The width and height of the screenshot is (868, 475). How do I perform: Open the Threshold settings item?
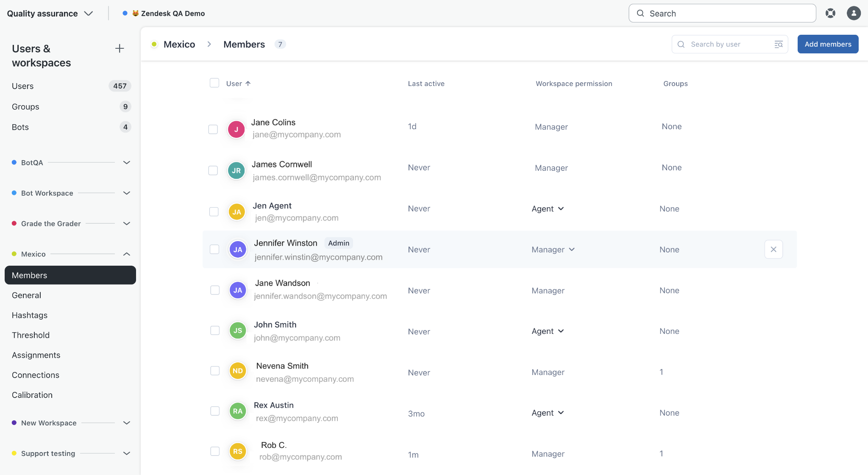(31, 335)
